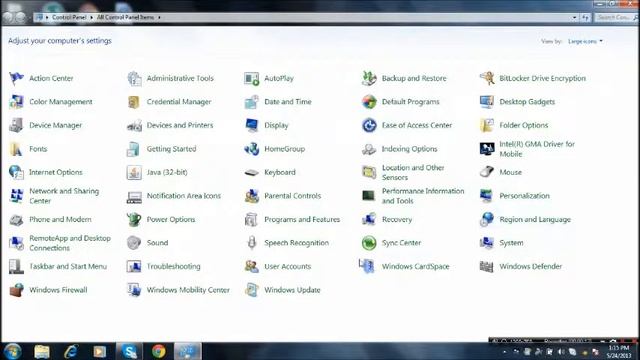Open the AutoPlay icon
The image size is (640, 360).
(x=251, y=78)
